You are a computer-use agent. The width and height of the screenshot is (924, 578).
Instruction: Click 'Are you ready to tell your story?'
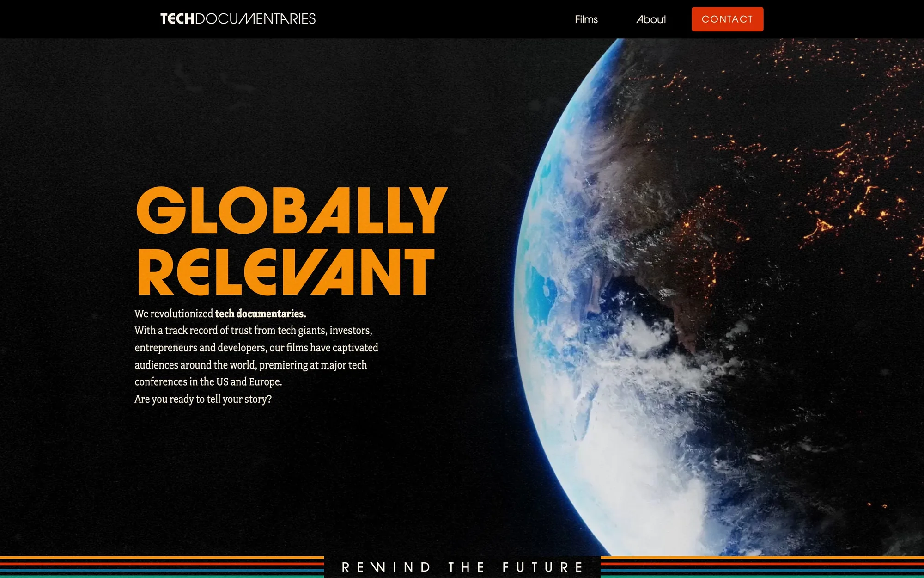(x=203, y=399)
